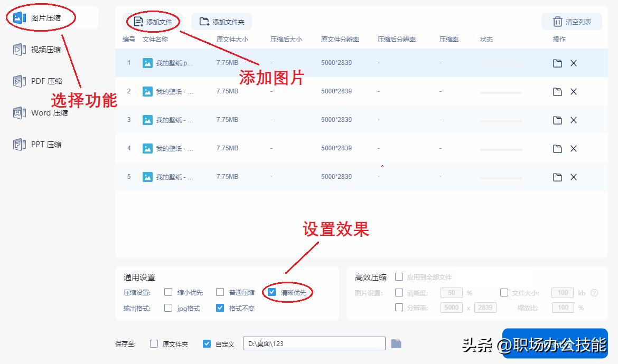This screenshot has height=364, width=618.
Task: Open the output folder icon on row 1
Action: click(557, 63)
